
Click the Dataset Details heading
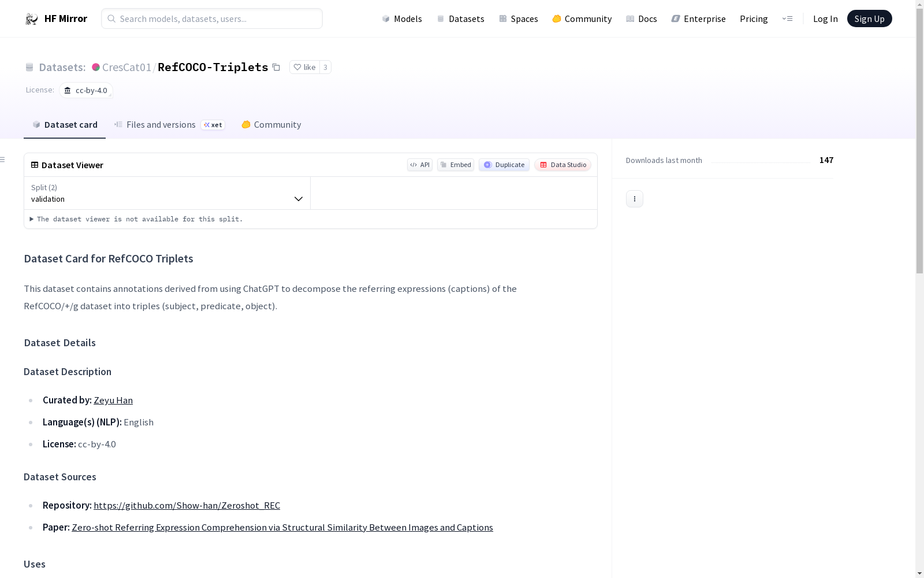[60, 343]
